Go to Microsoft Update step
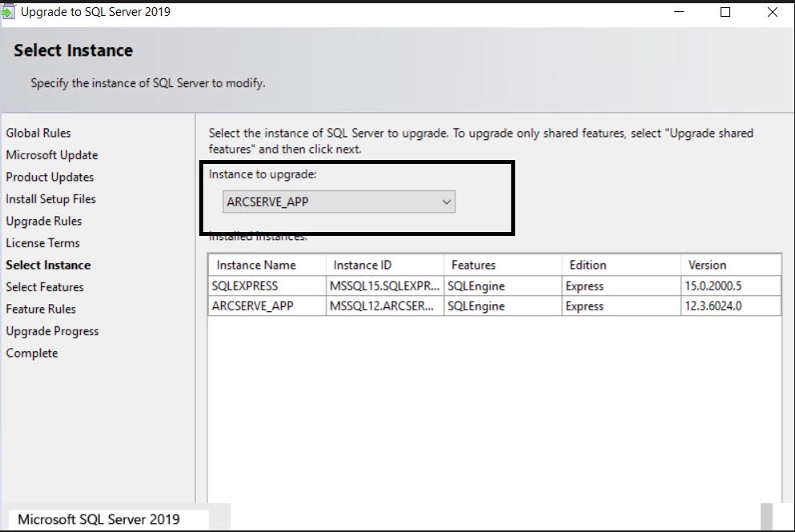The height and width of the screenshot is (532, 795). pos(52,155)
